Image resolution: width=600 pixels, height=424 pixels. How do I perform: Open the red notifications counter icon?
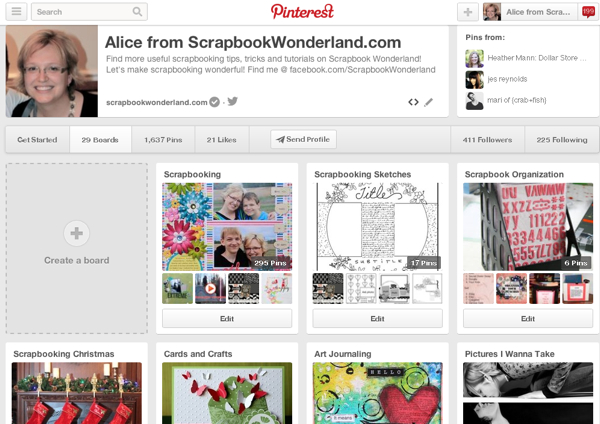click(588, 12)
